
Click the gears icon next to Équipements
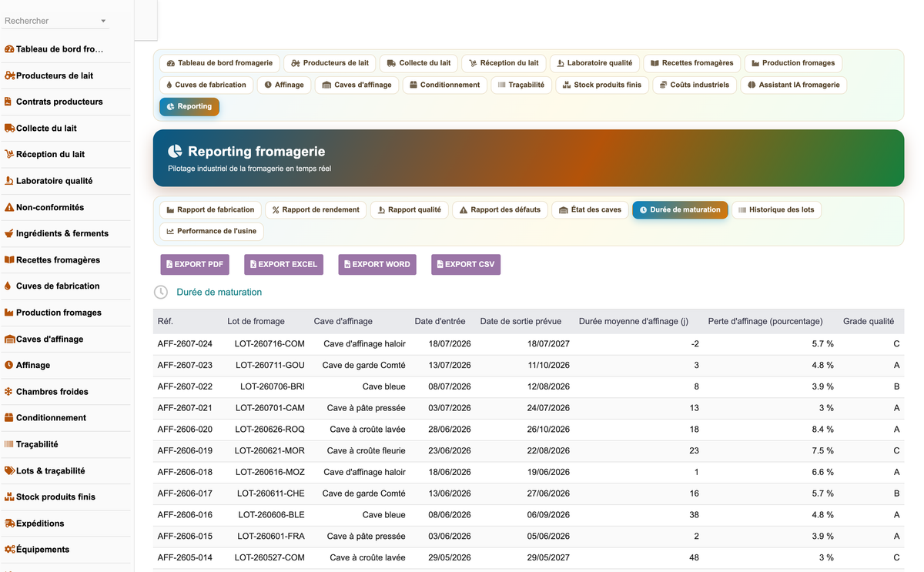tap(10, 549)
